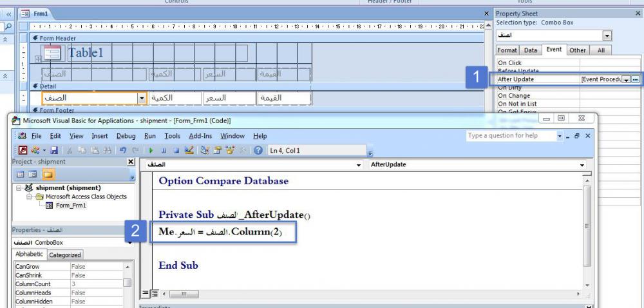Select the ColumnCount property row

69,284
